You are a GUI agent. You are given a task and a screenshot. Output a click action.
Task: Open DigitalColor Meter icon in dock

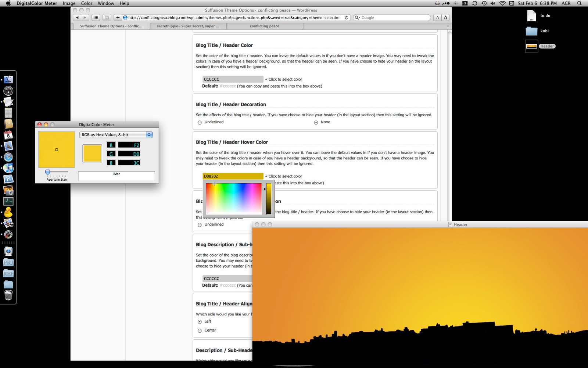coord(8,234)
